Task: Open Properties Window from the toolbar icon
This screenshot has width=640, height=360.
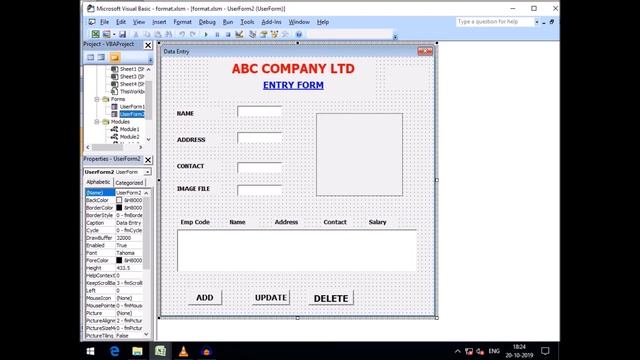Action: pyautogui.click(x=264, y=34)
